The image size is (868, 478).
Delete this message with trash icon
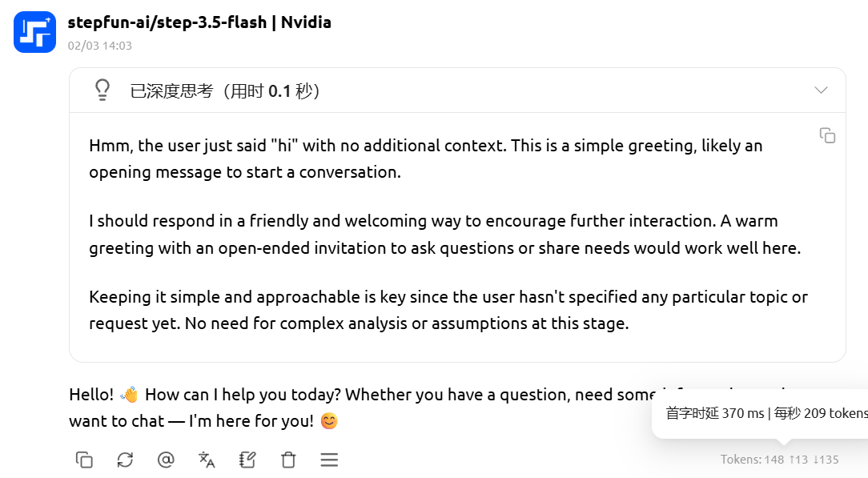pos(288,460)
